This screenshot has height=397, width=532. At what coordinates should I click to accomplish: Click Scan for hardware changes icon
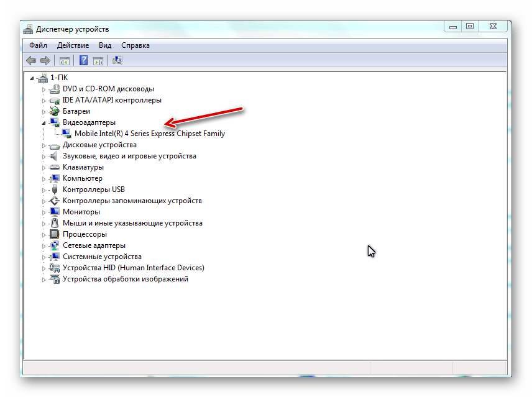117,60
